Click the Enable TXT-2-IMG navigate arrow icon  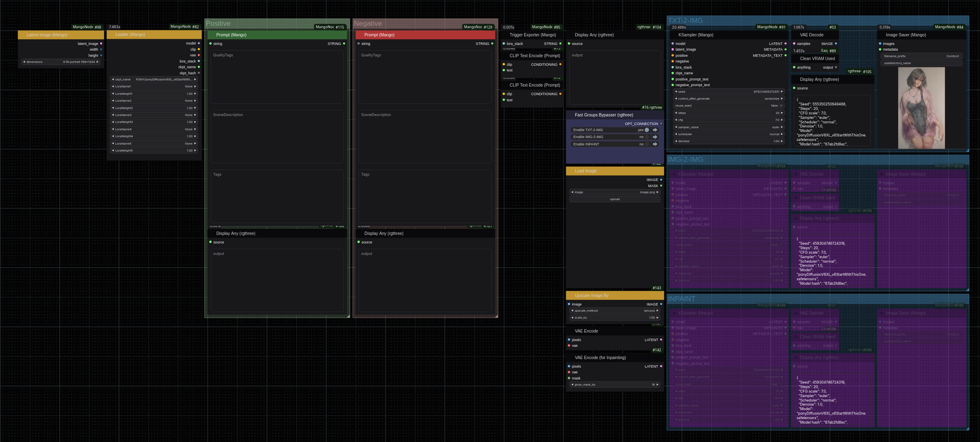point(655,130)
